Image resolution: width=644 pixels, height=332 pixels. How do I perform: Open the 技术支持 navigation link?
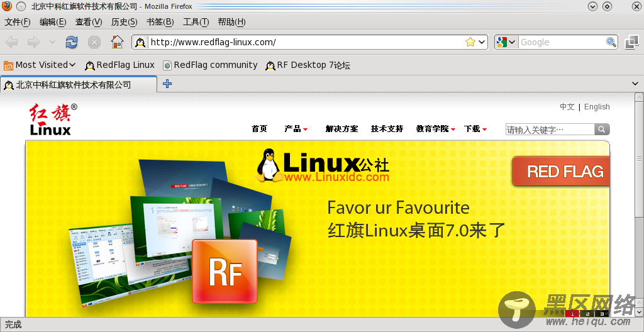pos(387,129)
